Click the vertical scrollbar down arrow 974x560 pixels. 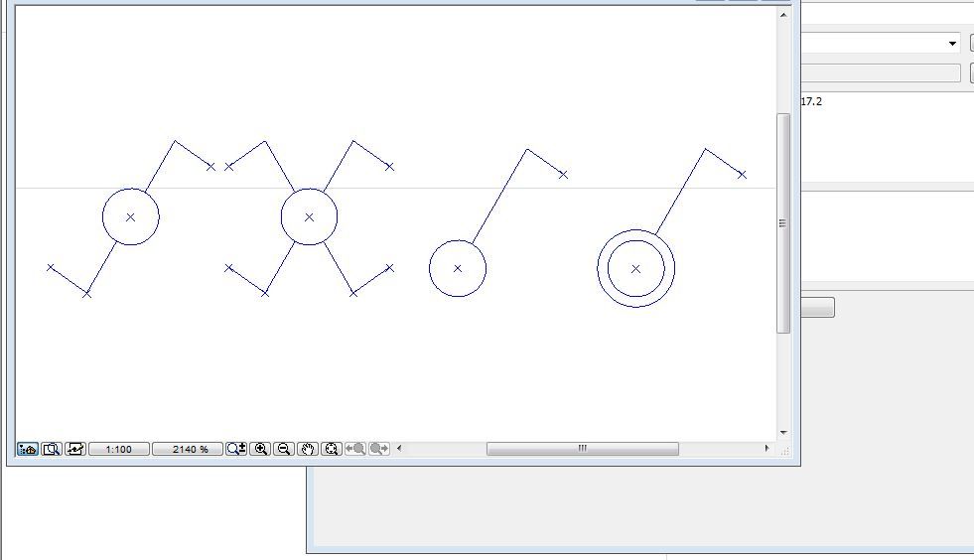coord(783,433)
